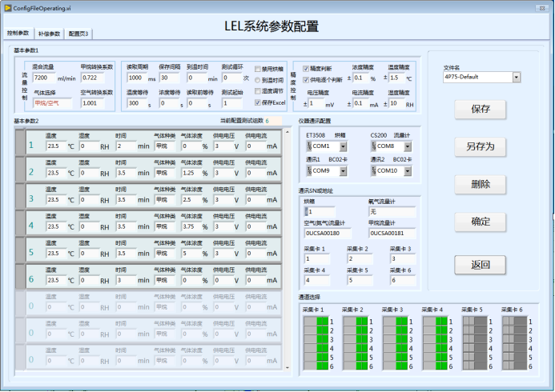This screenshot has width=555, height=392.
Task: Click the 温度等待 field showing 300
Action: (137, 103)
